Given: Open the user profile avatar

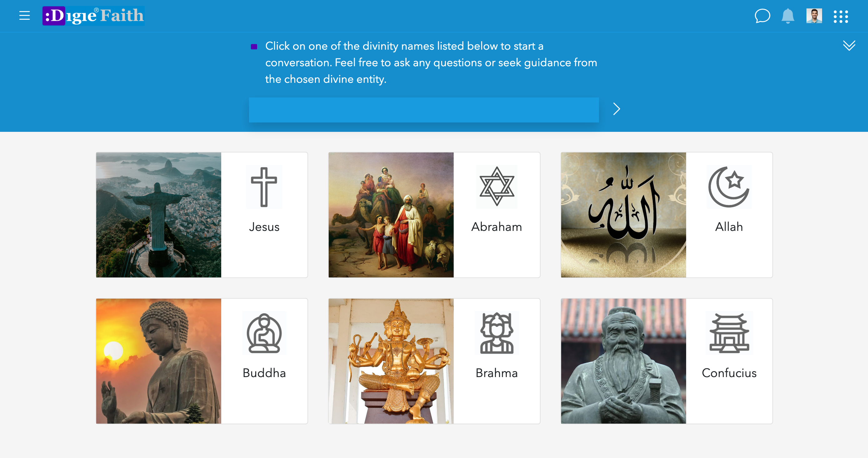Looking at the screenshot, I should 814,16.
